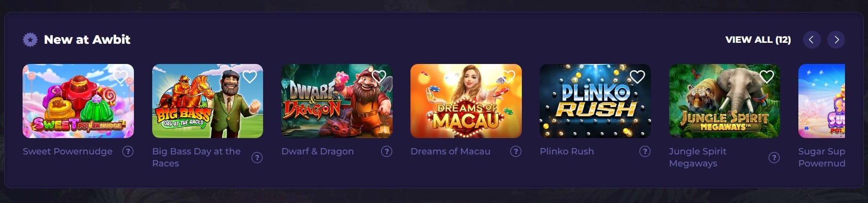Favorite Sweet Powernudge with heart icon
The height and width of the screenshot is (203, 868).
pos(121,76)
